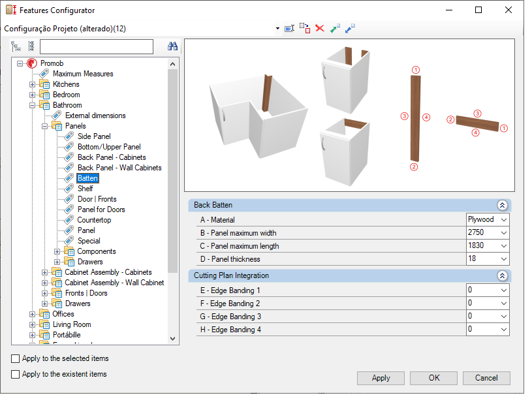Delete configuration with red X icon

point(320,28)
